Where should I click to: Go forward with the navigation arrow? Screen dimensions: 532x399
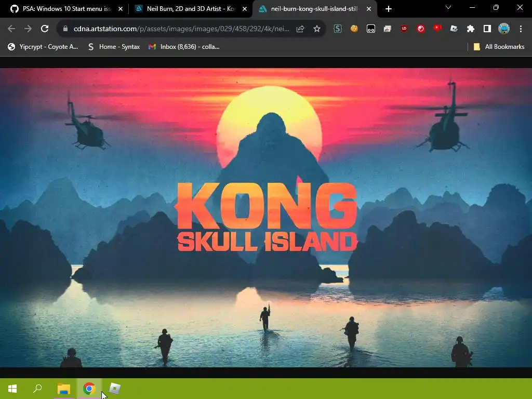pos(28,29)
